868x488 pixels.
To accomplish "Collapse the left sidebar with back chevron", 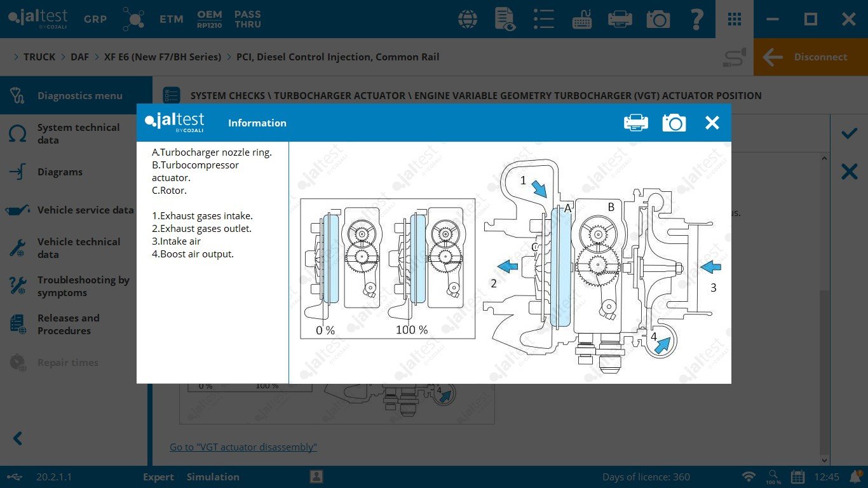I will pyautogui.click(x=18, y=438).
